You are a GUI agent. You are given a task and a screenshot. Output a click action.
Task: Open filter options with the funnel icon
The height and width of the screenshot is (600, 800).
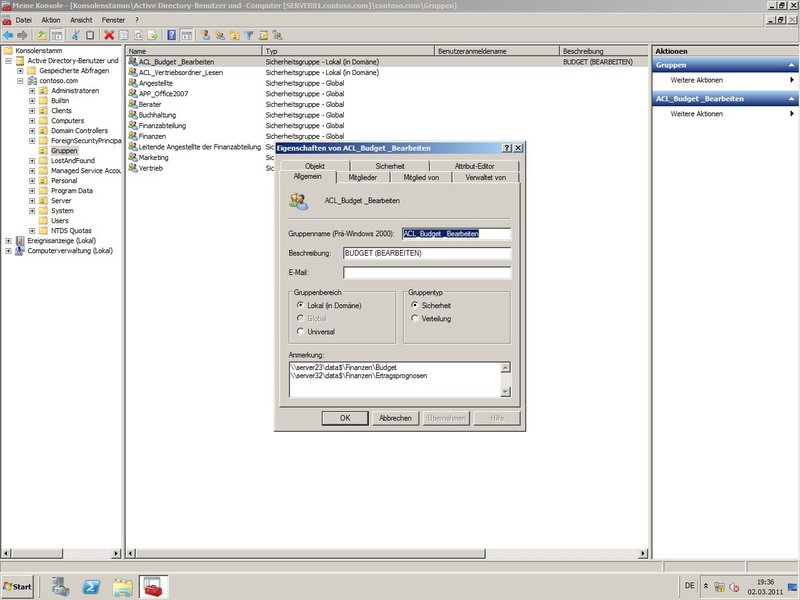pos(249,35)
